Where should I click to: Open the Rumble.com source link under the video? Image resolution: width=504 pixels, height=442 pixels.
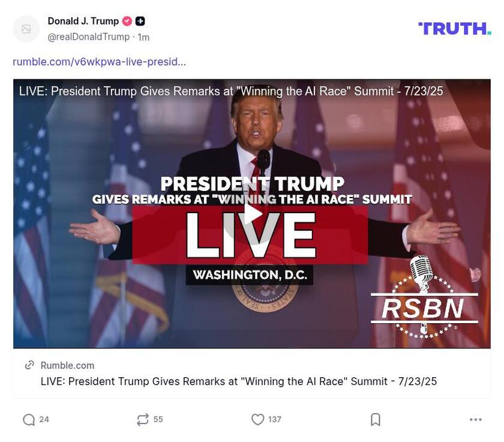(x=67, y=365)
